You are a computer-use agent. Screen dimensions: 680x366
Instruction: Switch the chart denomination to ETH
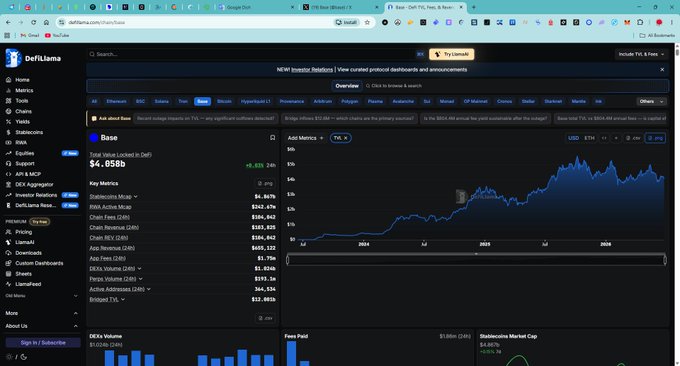(589, 138)
